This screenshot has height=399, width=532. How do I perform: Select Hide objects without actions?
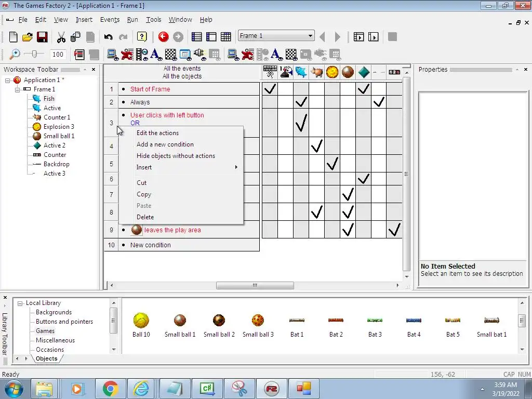click(x=176, y=156)
